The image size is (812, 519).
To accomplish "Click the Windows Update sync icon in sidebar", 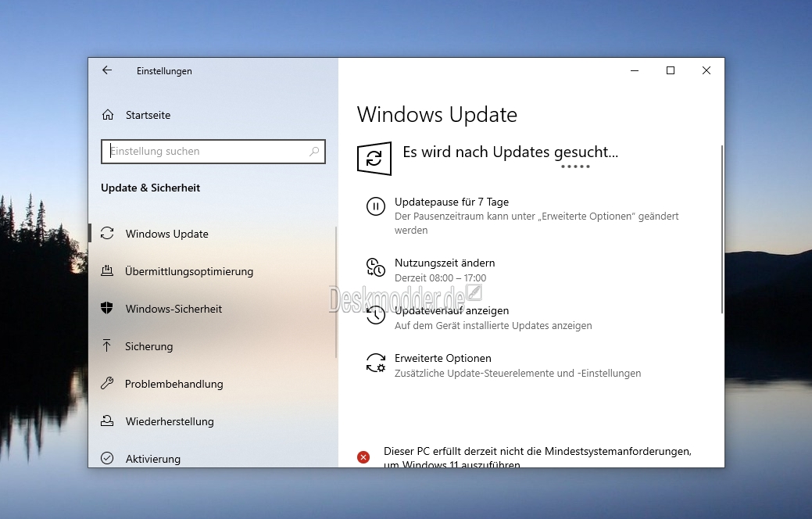I will click(x=107, y=233).
